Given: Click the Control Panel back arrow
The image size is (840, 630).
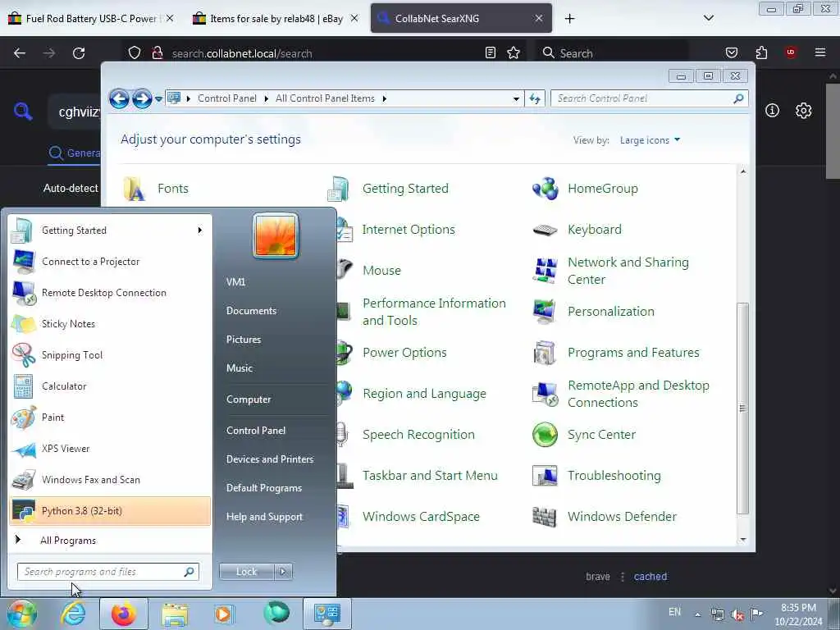Looking at the screenshot, I should coord(119,98).
